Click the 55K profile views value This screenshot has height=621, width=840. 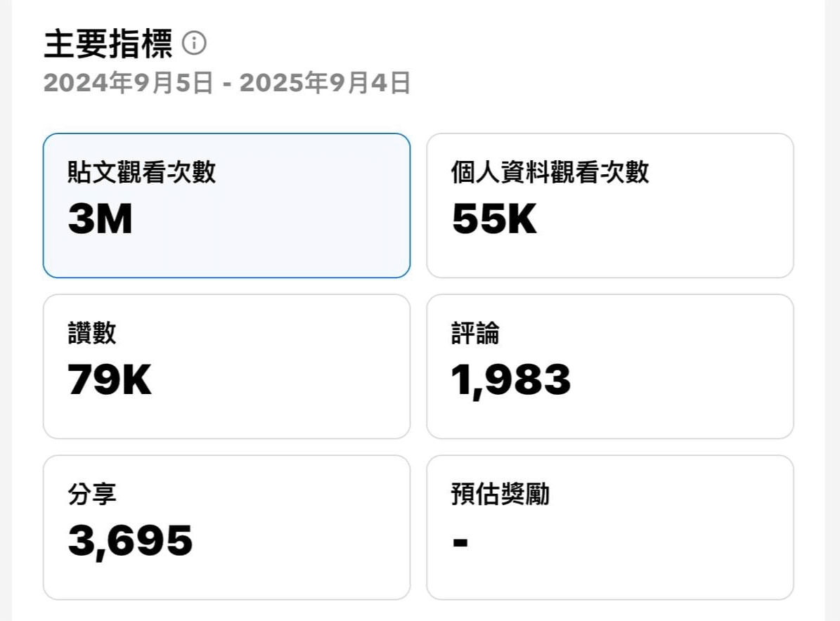pyautogui.click(x=494, y=219)
